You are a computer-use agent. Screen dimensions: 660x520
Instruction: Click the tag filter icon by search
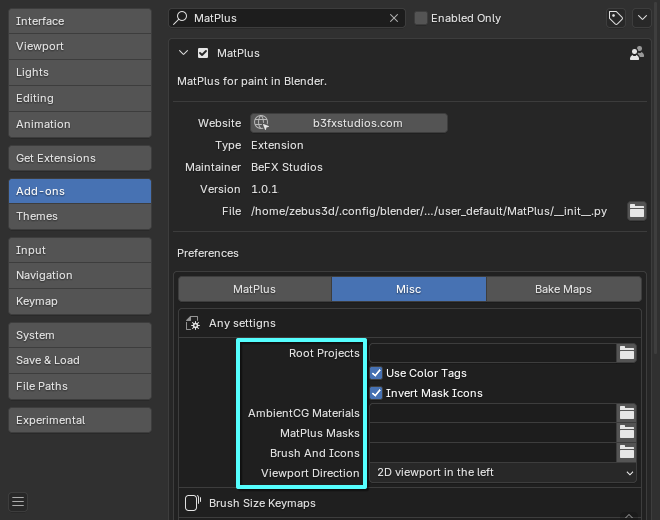tap(616, 18)
